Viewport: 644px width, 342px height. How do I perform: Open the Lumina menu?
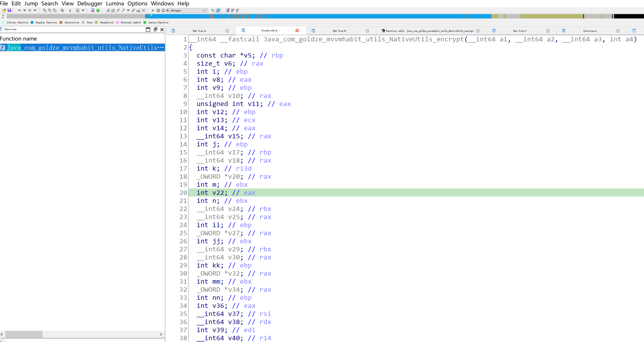pos(115,3)
